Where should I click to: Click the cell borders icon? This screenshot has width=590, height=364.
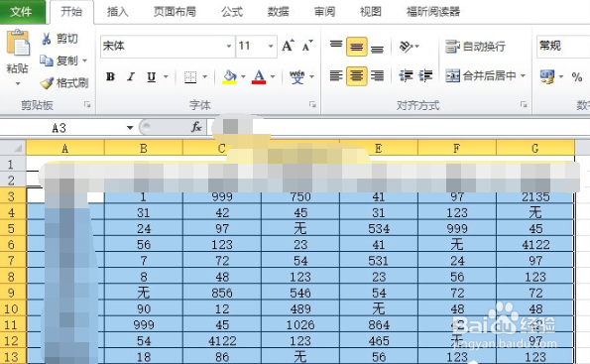point(190,77)
